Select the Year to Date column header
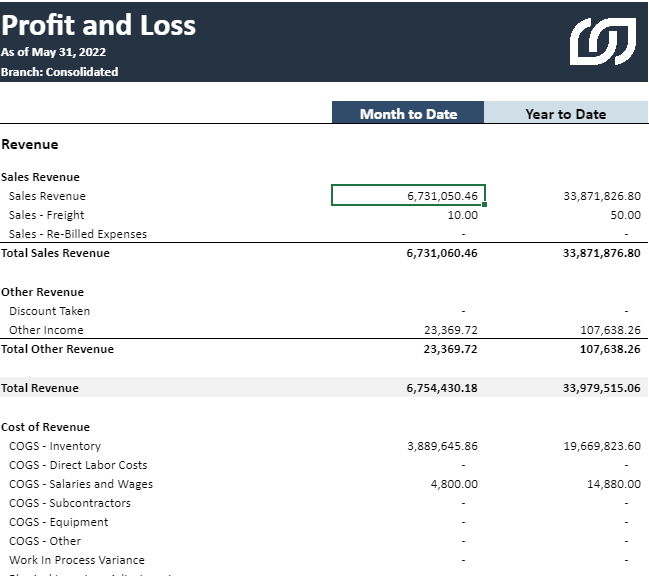The width and height of the screenshot is (649, 576). coord(565,113)
